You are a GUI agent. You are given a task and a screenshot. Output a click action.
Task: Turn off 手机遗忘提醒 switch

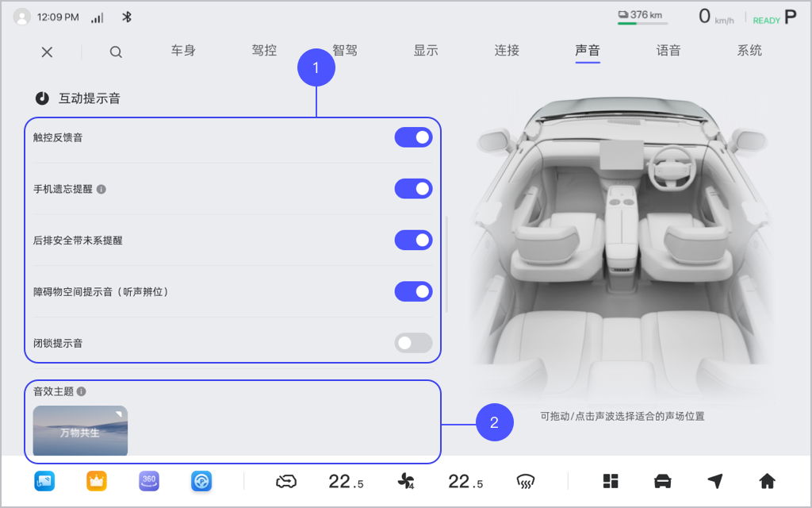[x=413, y=189]
